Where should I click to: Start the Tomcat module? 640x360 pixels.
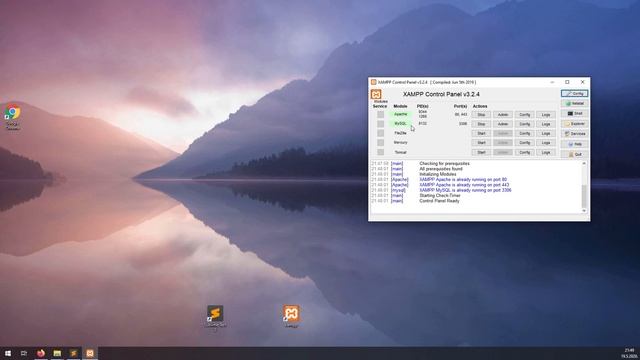coord(481,152)
